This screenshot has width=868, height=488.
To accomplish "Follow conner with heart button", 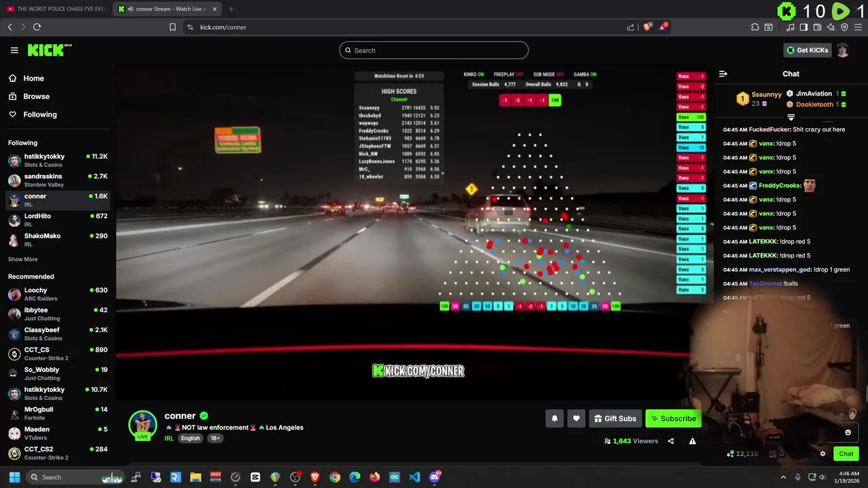I will [576, 419].
